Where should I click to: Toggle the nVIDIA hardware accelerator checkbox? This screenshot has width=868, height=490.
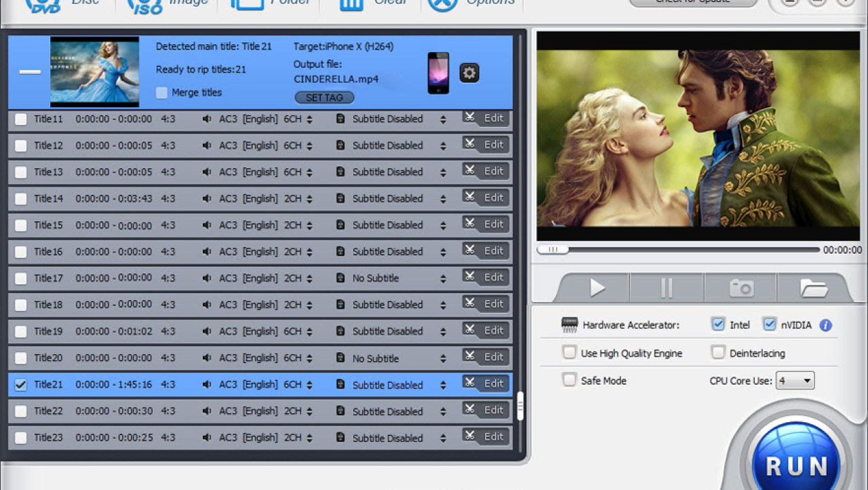[x=769, y=324]
